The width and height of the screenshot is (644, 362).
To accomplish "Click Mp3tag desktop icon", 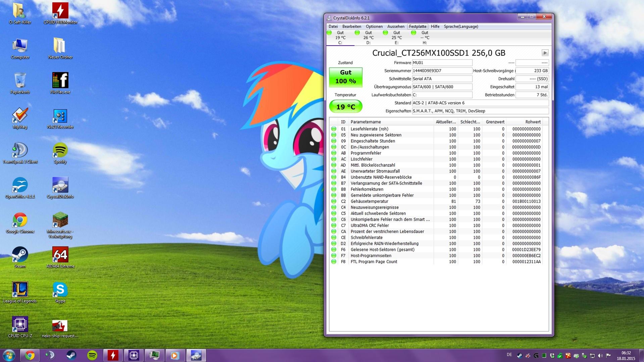I will pos(20,118).
